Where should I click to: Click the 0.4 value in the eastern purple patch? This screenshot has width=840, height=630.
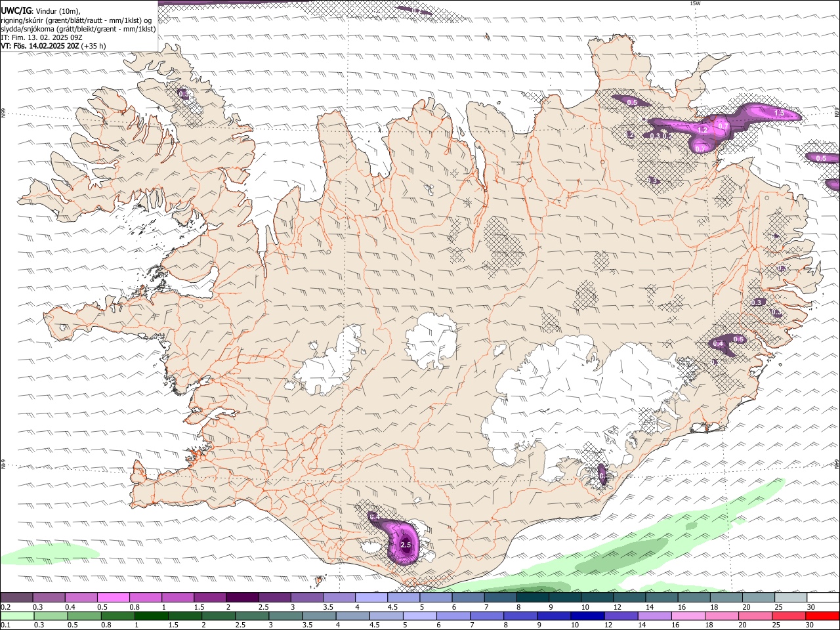click(x=718, y=343)
